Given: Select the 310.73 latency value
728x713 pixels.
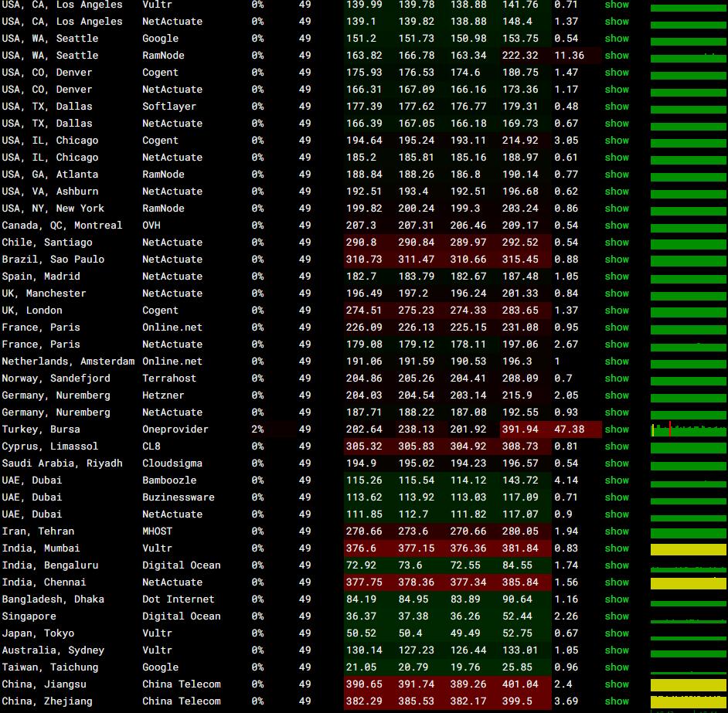Looking at the screenshot, I should 364,260.
